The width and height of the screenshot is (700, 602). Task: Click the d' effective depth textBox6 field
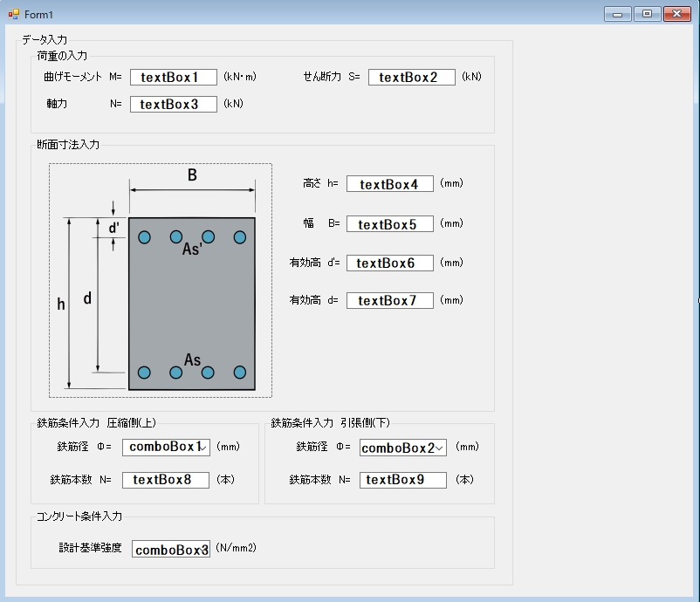[x=389, y=263]
